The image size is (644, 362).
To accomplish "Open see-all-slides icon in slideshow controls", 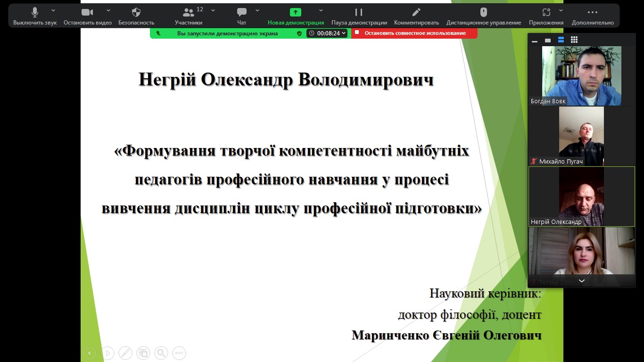I will (x=143, y=353).
